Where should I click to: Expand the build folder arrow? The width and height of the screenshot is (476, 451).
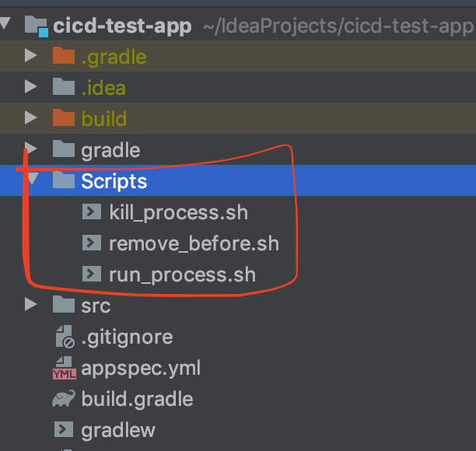click(30, 117)
